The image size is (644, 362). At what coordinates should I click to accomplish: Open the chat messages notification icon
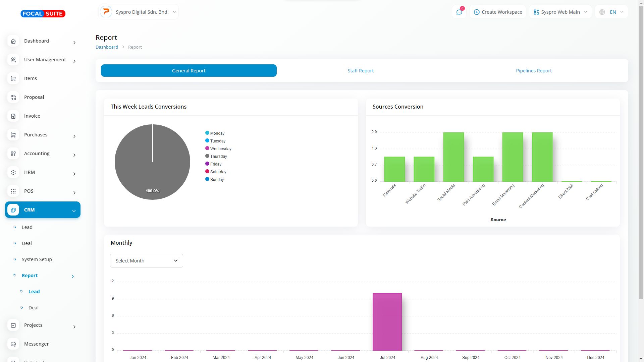click(459, 12)
